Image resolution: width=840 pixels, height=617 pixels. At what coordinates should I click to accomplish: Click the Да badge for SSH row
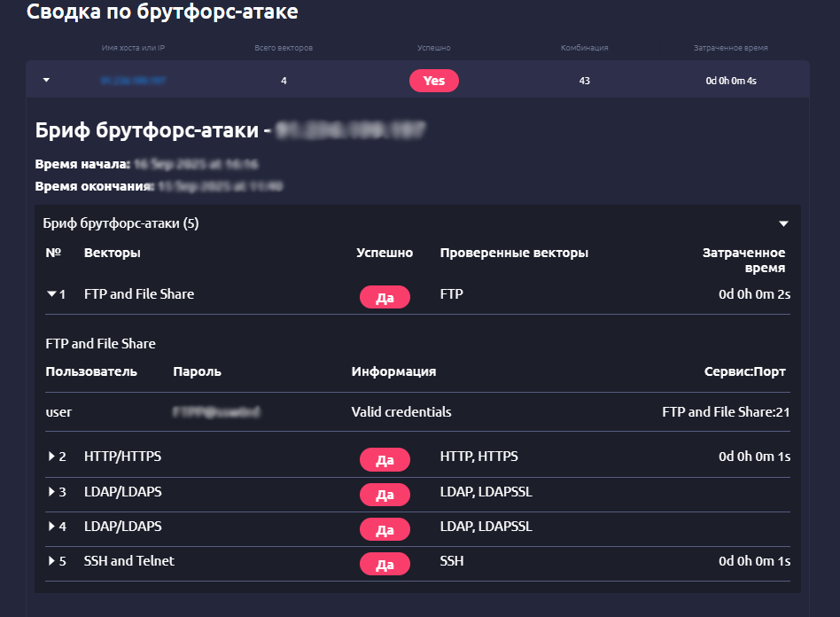click(385, 564)
